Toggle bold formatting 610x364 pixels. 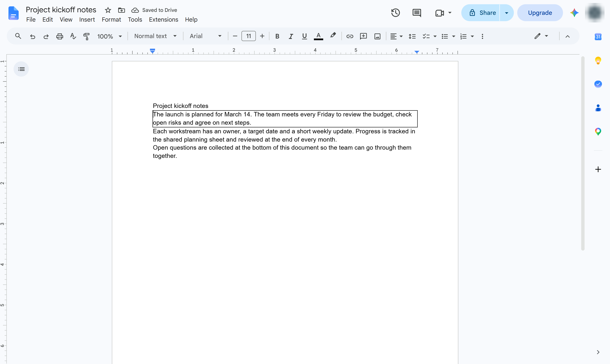click(x=277, y=36)
